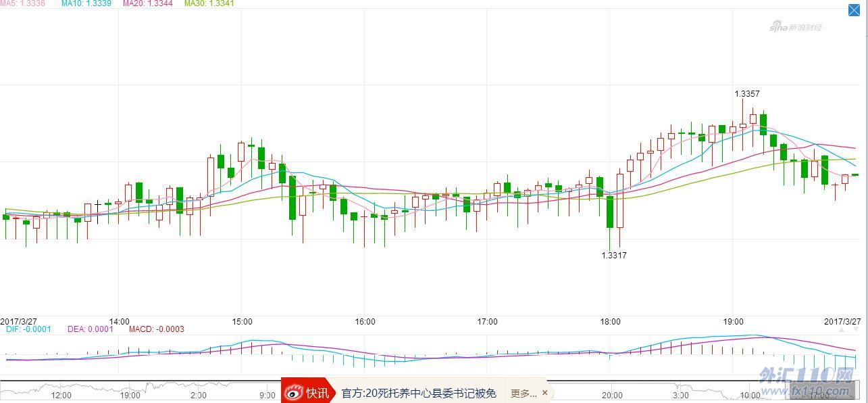
Task: Click the 19:00 label on main time axis
Action: [x=733, y=322]
